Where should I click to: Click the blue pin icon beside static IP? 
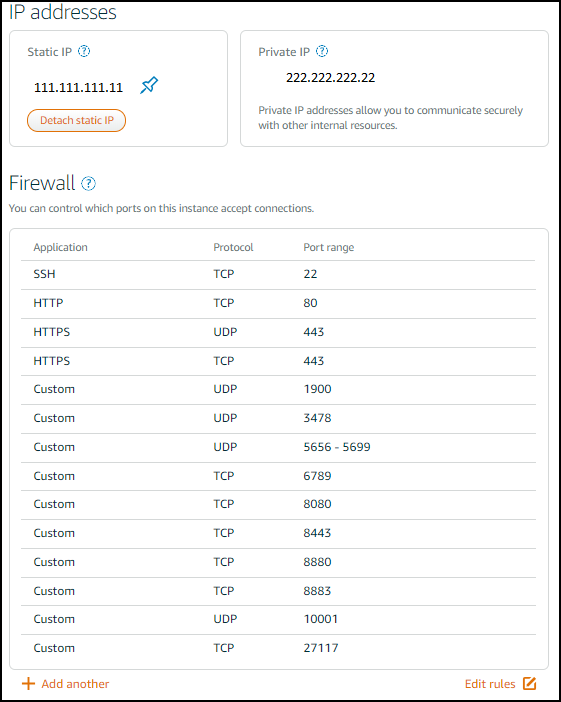149,85
